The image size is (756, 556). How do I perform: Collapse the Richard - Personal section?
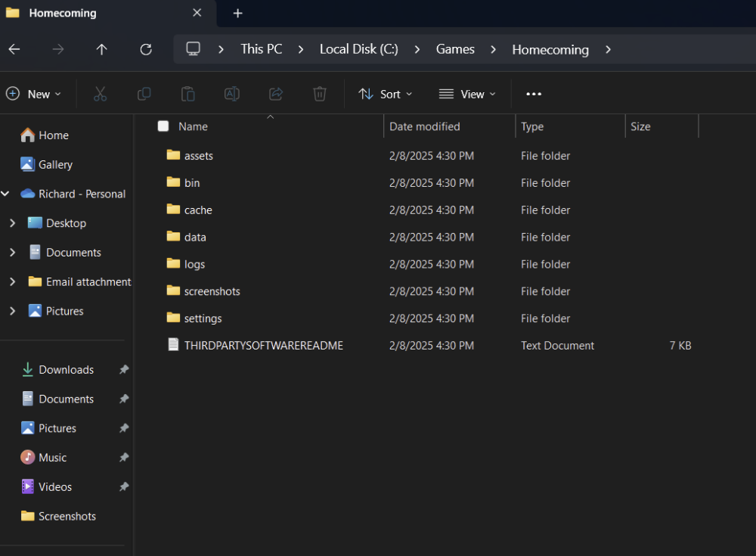pos(6,194)
